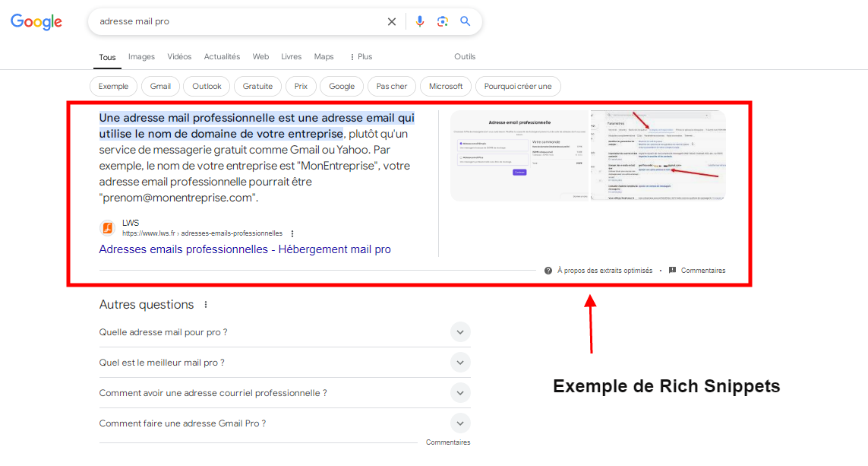Open the Actualités tab
The width and height of the screenshot is (868, 466).
pyautogui.click(x=222, y=56)
